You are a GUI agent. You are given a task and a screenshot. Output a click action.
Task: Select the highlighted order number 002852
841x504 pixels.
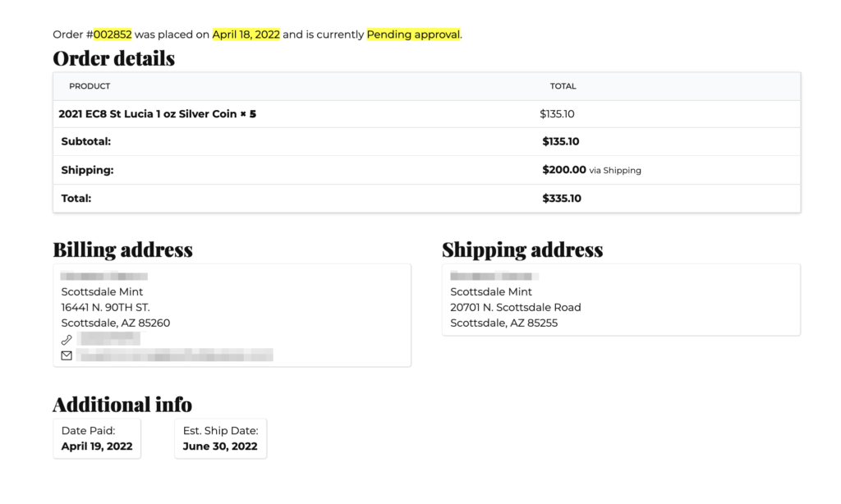pos(113,34)
